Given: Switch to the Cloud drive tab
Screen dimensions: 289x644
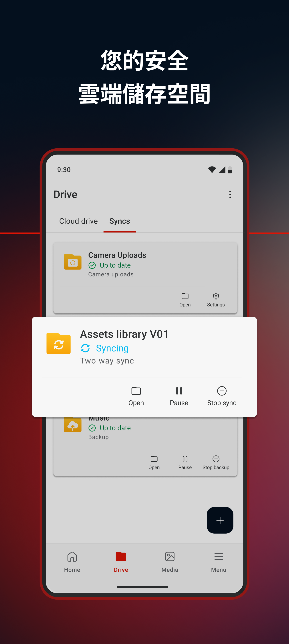Looking at the screenshot, I should tap(78, 221).
